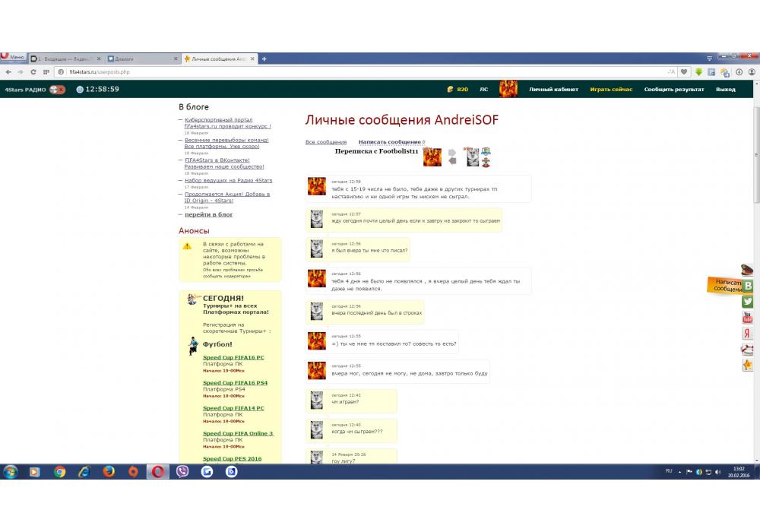Image resolution: width=760 pixels, height=532 pixels.
Task: Click the YouTube icon on right sidebar
Action: pos(748,318)
